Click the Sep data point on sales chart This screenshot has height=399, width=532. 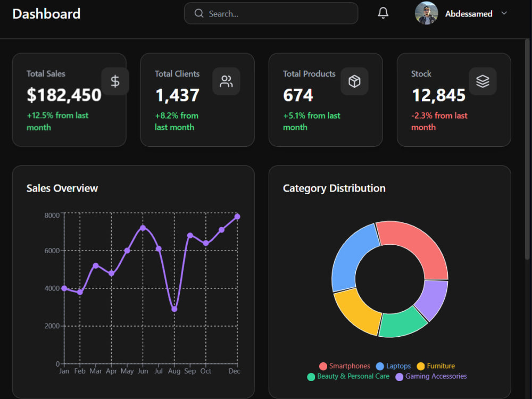click(190, 236)
